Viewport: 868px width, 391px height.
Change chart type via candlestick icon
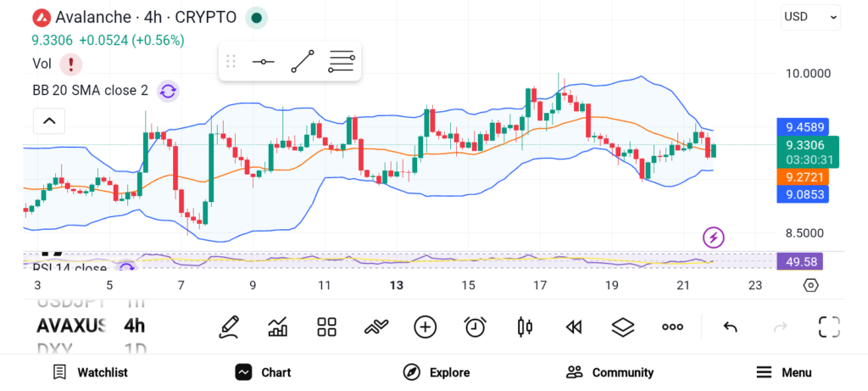pos(524,327)
